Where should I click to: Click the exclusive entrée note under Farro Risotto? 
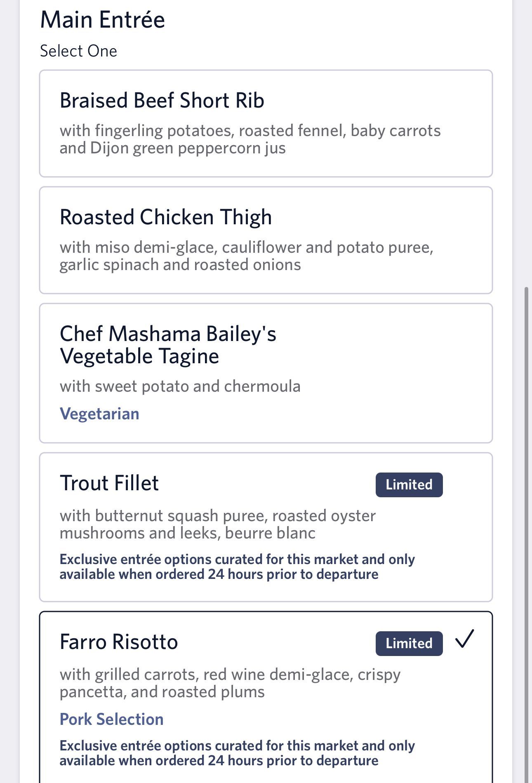(237, 753)
